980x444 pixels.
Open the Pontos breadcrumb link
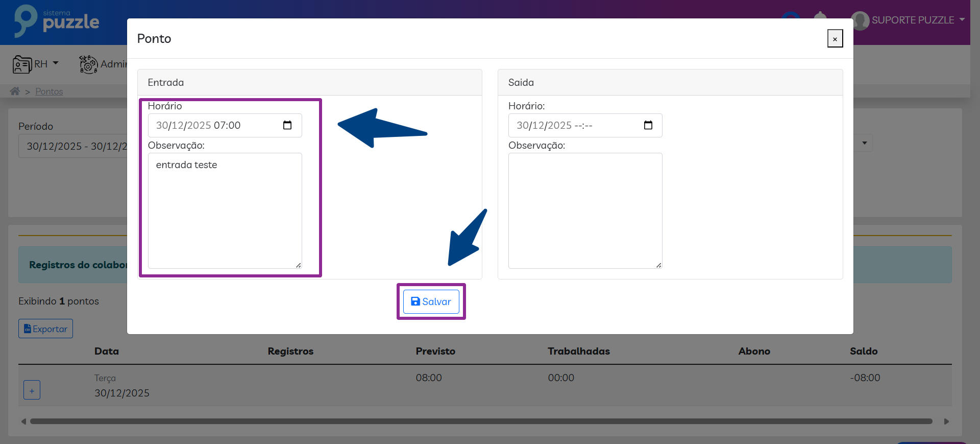pos(49,91)
